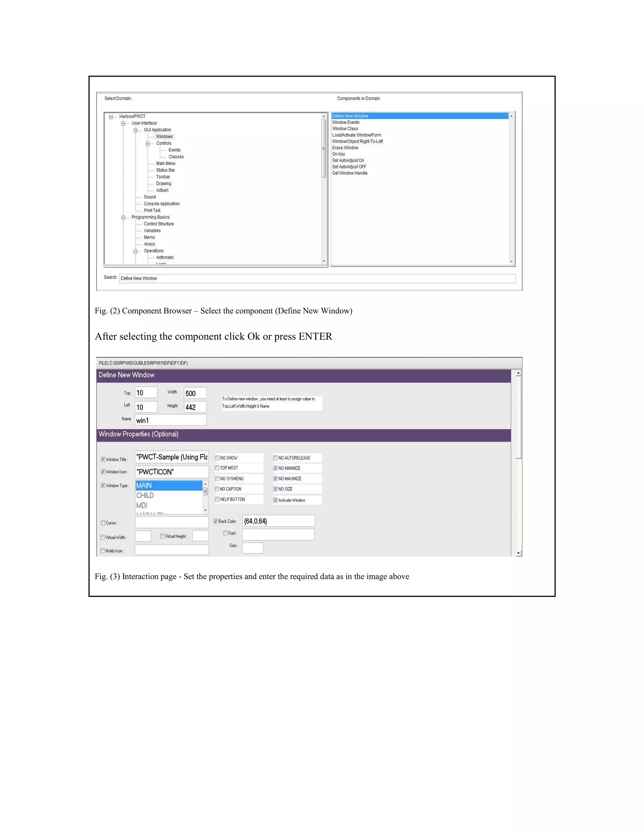Image resolution: width=644 pixels, height=833 pixels.
Task: Select the Get Window Handle component
Action: pos(349,173)
